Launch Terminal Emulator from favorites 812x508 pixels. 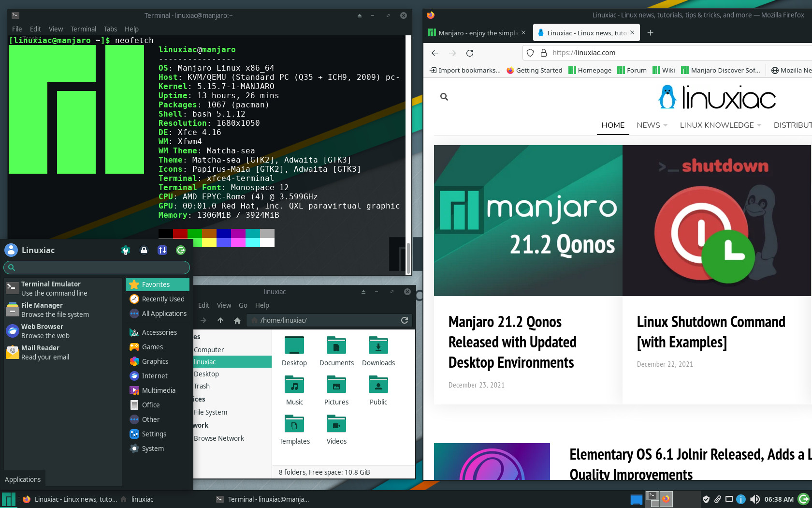(x=62, y=288)
